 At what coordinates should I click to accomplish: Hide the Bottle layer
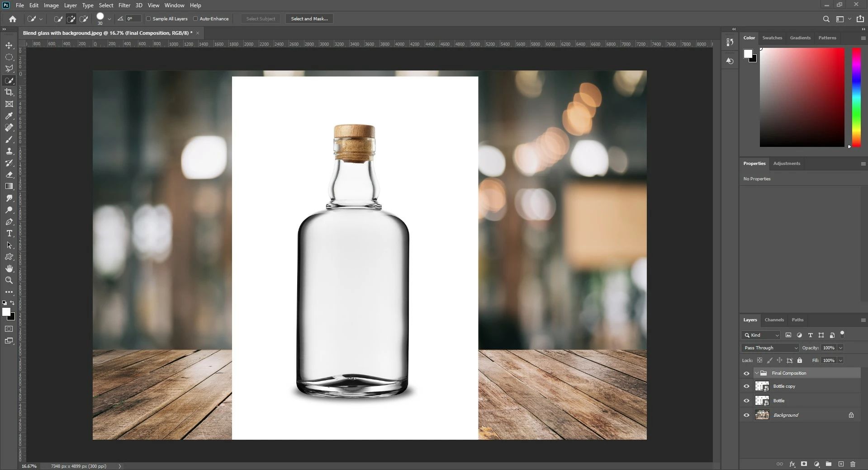[746, 401]
